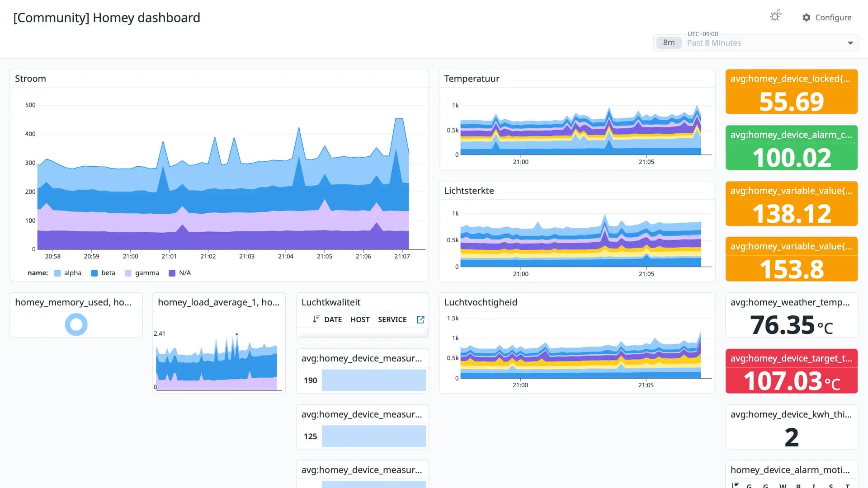This screenshot has height=488, width=868.
Task: Open the time range dropdown arrow
Action: pyautogui.click(x=850, y=43)
